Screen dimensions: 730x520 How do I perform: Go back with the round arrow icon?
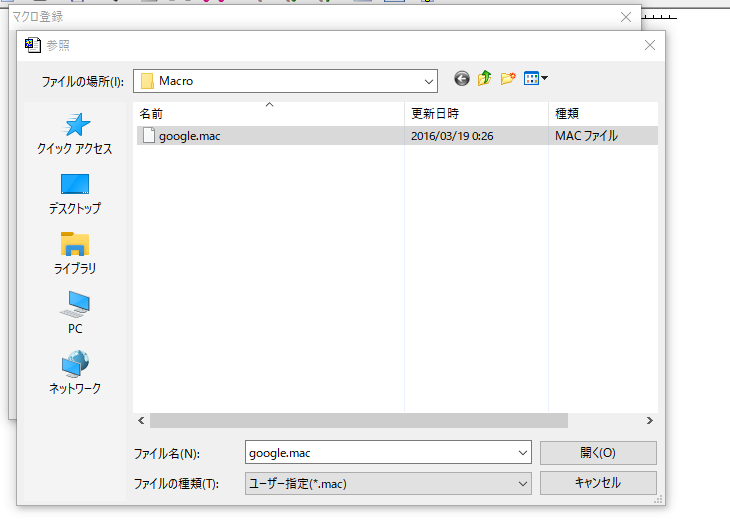click(x=461, y=78)
